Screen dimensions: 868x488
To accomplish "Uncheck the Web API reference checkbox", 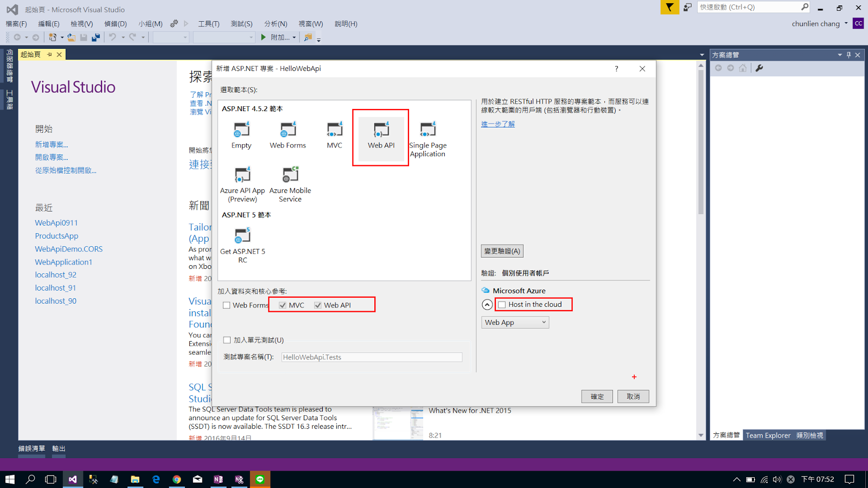I will click(x=318, y=305).
